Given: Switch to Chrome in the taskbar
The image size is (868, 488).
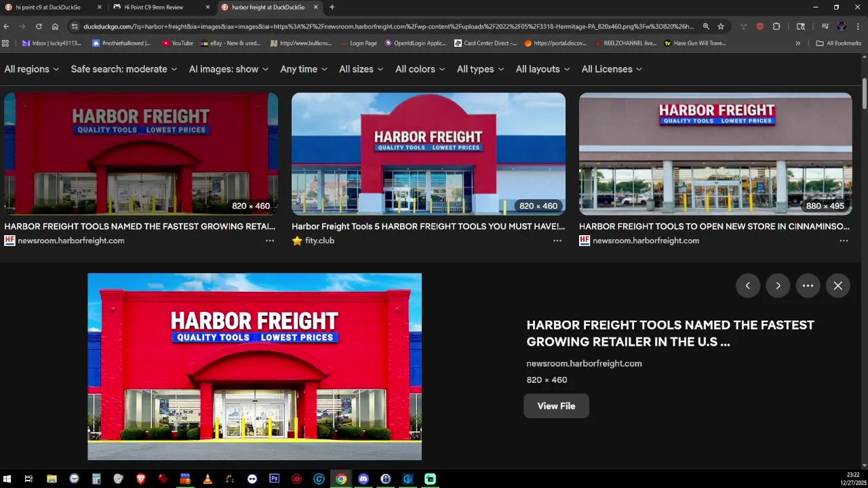Looking at the screenshot, I should click(341, 479).
